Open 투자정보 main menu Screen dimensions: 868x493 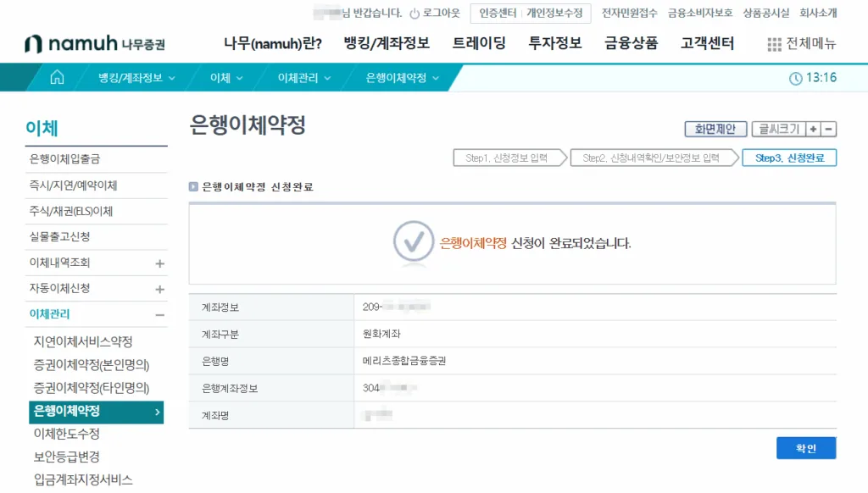pos(554,43)
